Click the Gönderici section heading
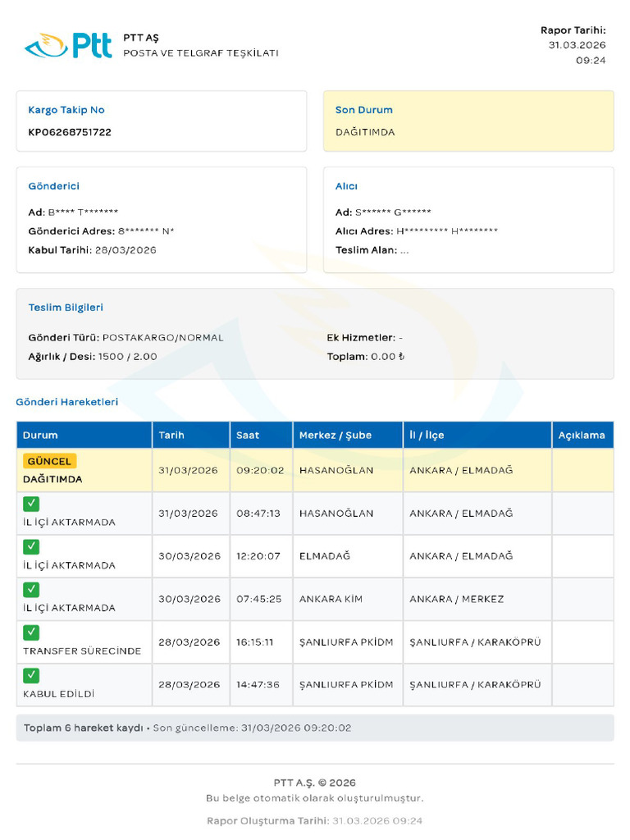Image resolution: width=630 pixels, height=840 pixels. click(53, 186)
